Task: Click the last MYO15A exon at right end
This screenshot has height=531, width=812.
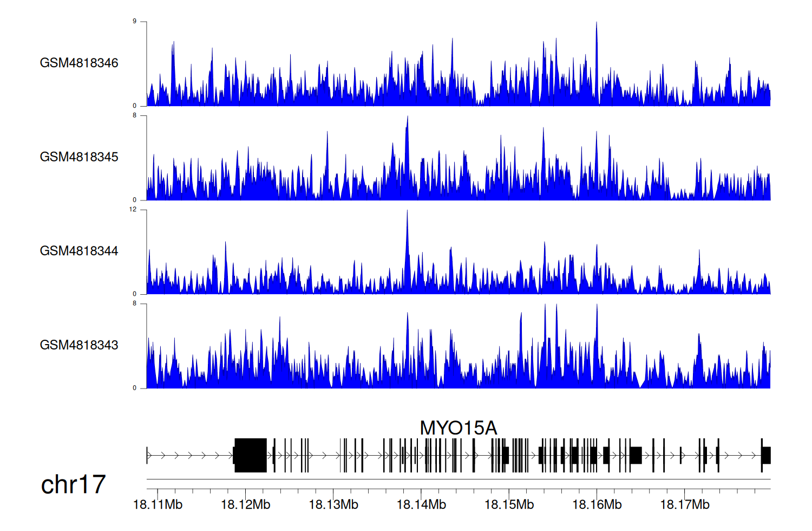Action: click(x=766, y=455)
